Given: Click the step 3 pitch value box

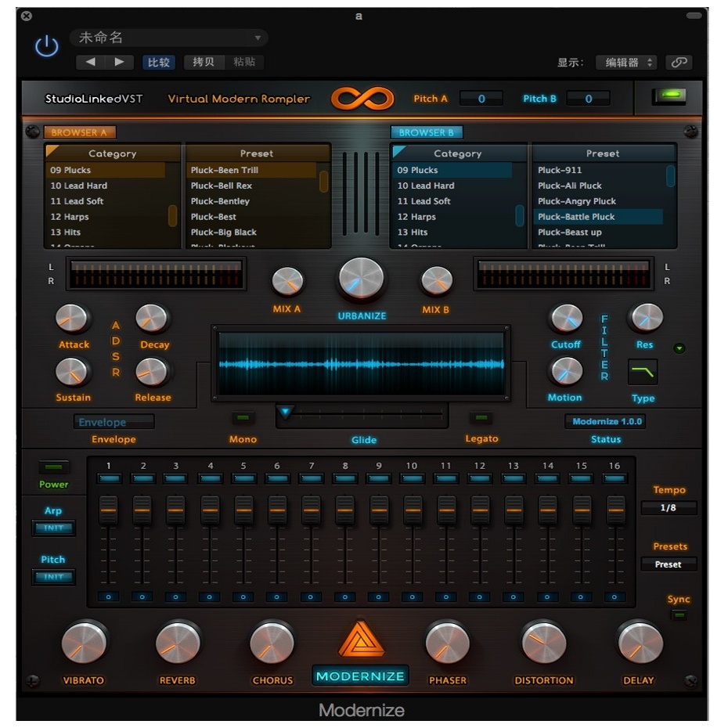Looking at the screenshot, I should click(176, 597).
